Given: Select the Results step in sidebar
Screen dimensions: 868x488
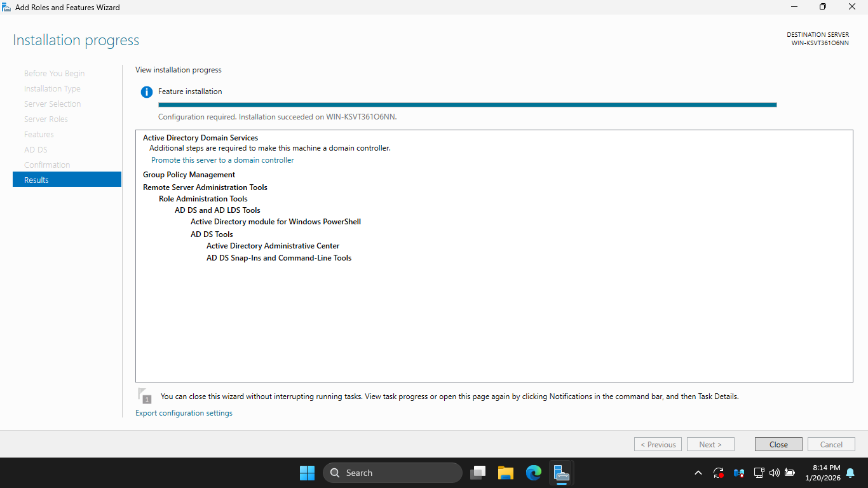Looking at the screenshot, I should pyautogui.click(x=67, y=180).
